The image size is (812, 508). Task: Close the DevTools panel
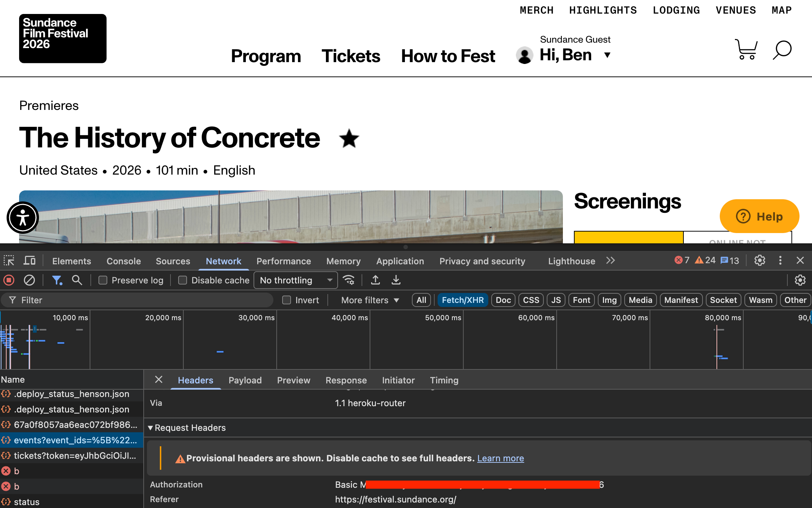800,261
